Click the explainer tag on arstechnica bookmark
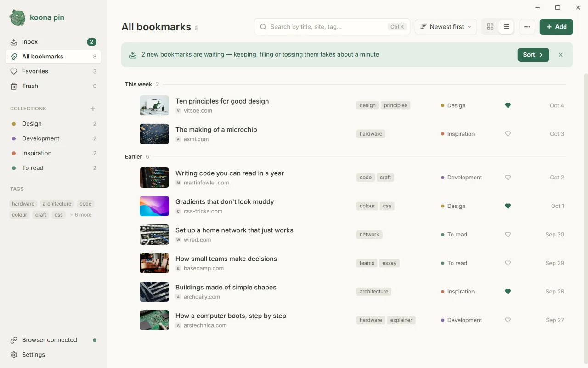 (x=401, y=320)
